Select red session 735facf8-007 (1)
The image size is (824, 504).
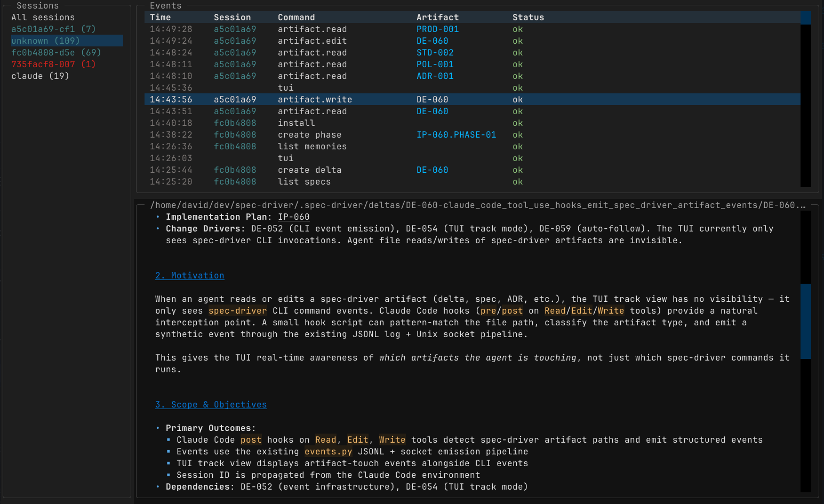pyautogui.click(x=53, y=65)
